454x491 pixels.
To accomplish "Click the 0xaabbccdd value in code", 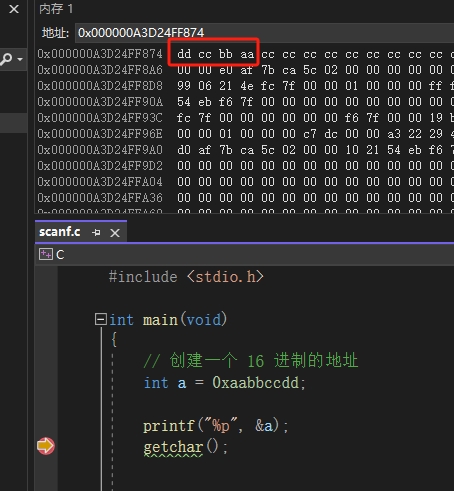I will click(x=255, y=383).
